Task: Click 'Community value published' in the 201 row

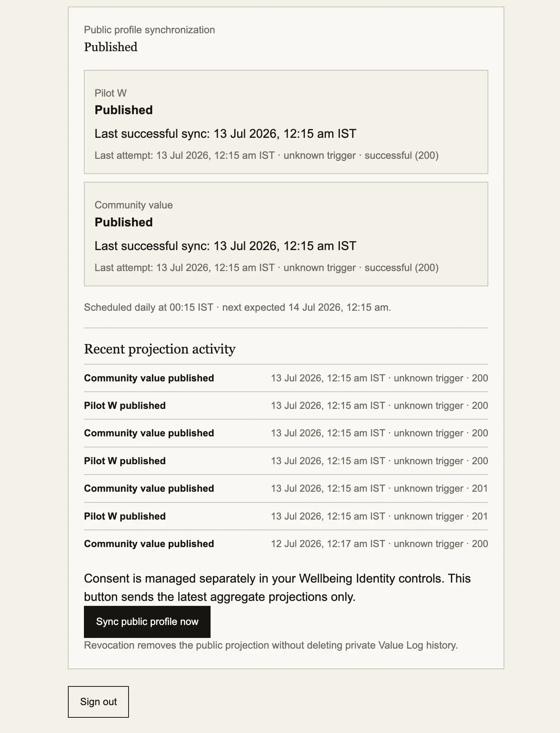Action: coord(149,488)
